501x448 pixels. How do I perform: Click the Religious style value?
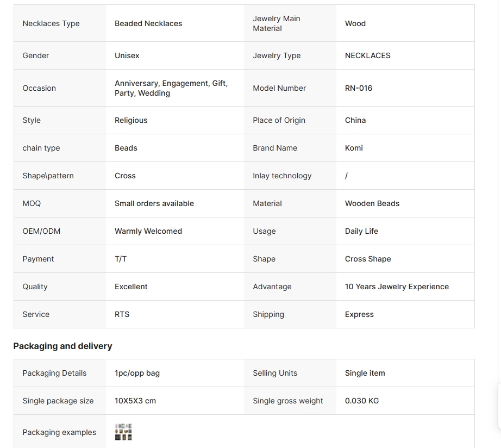(x=131, y=120)
